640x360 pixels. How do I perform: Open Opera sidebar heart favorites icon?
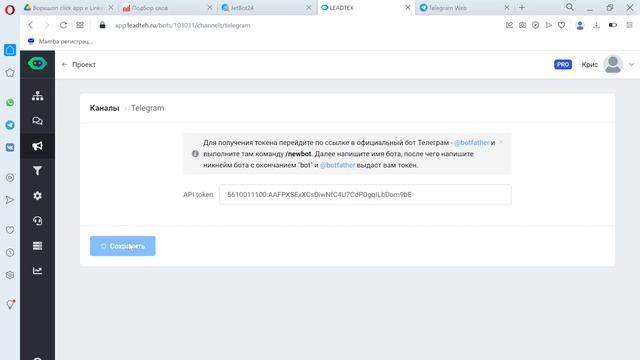pyautogui.click(x=10, y=230)
